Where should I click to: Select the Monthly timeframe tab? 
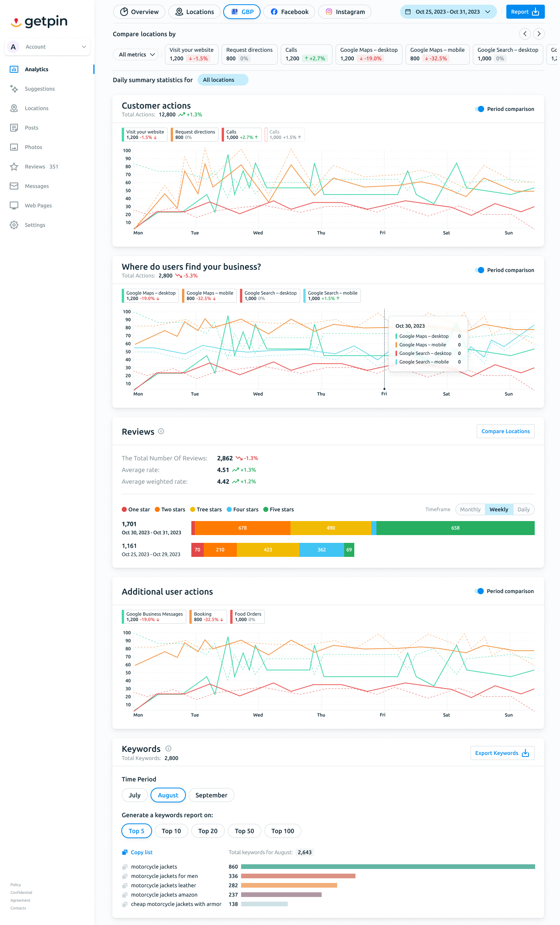pos(470,509)
